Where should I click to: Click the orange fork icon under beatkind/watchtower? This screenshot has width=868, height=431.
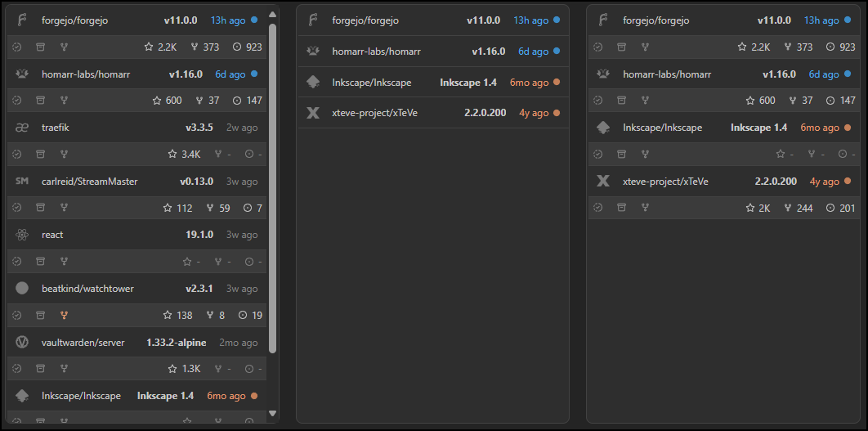click(x=63, y=315)
